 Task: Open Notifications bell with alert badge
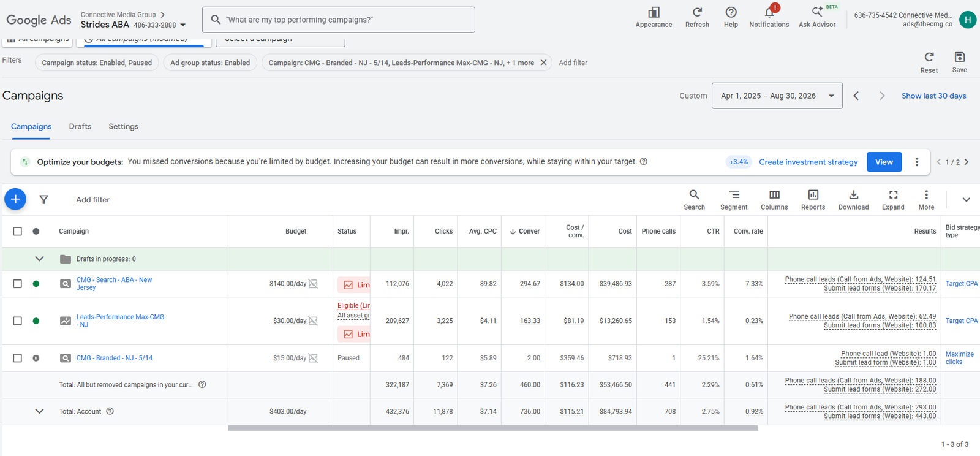[769, 12]
